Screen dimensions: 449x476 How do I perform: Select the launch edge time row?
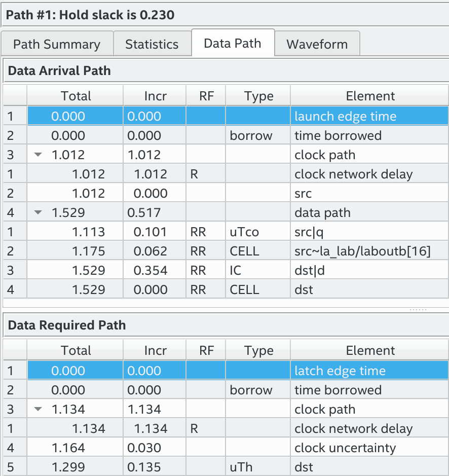[345, 117]
